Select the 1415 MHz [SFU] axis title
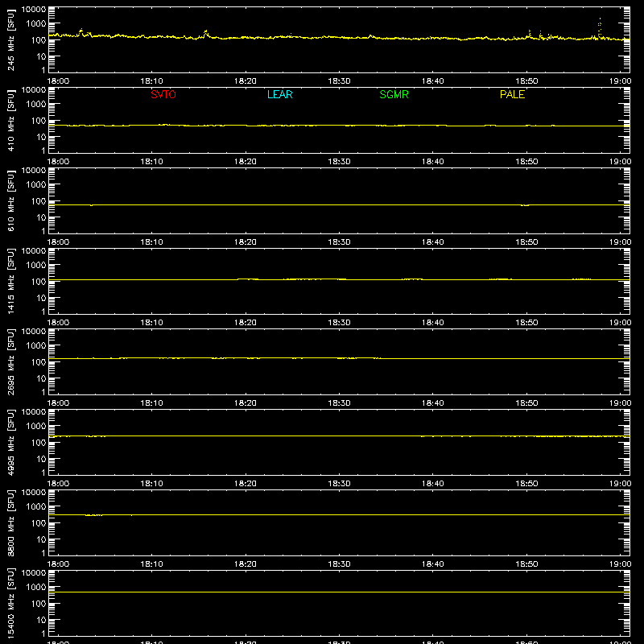Image resolution: width=644 pixels, height=644 pixels. coord(11,281)
